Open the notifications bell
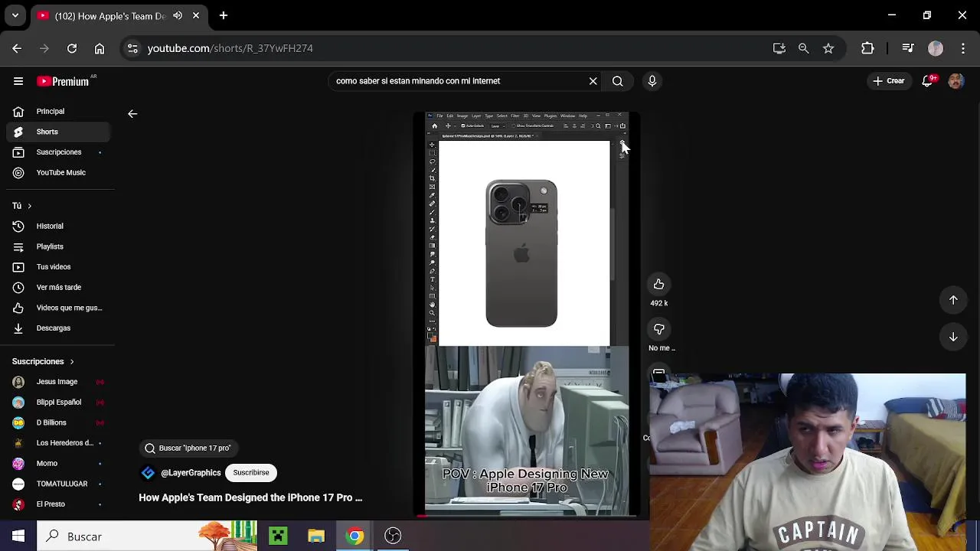The height and width of the screenshot is (551, 980). coord(928,80)
